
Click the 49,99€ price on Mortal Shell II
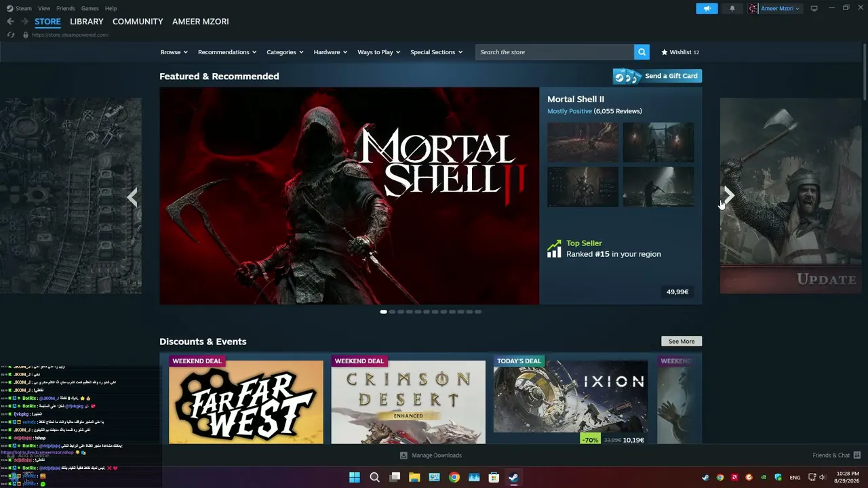pos(677,292)
